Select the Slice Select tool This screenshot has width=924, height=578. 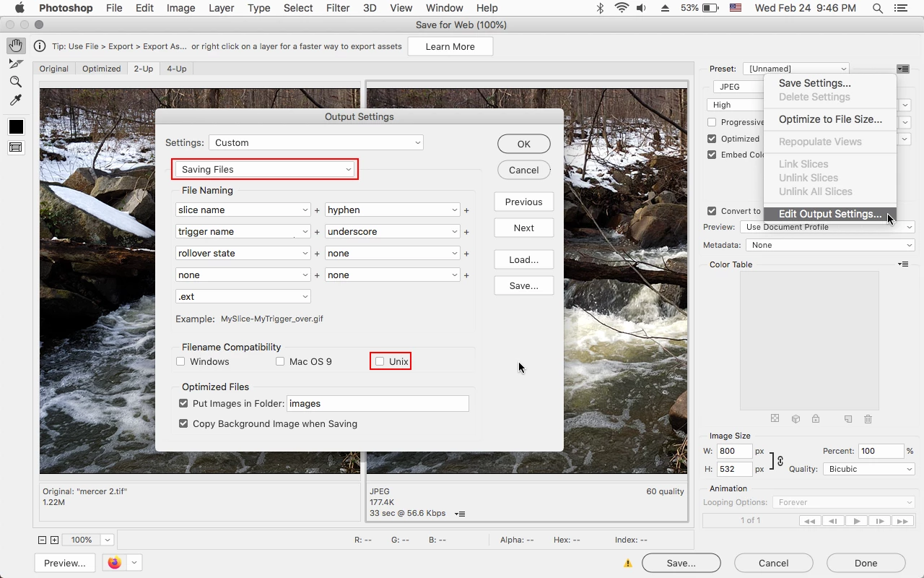click(x=16, y=64)
